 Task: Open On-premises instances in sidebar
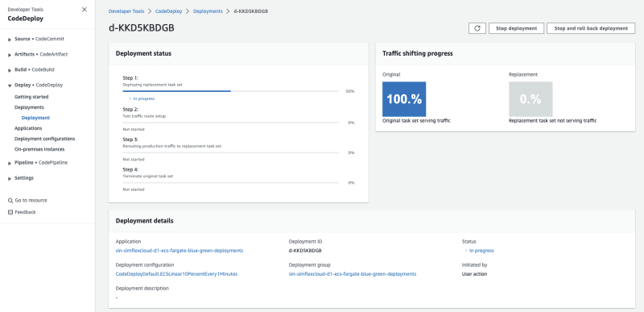point(39,149)
